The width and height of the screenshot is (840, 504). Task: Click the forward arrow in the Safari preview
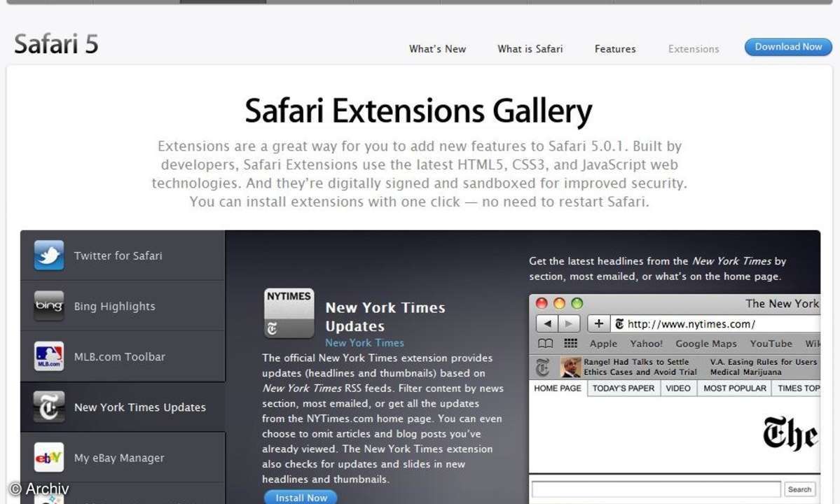569,323
